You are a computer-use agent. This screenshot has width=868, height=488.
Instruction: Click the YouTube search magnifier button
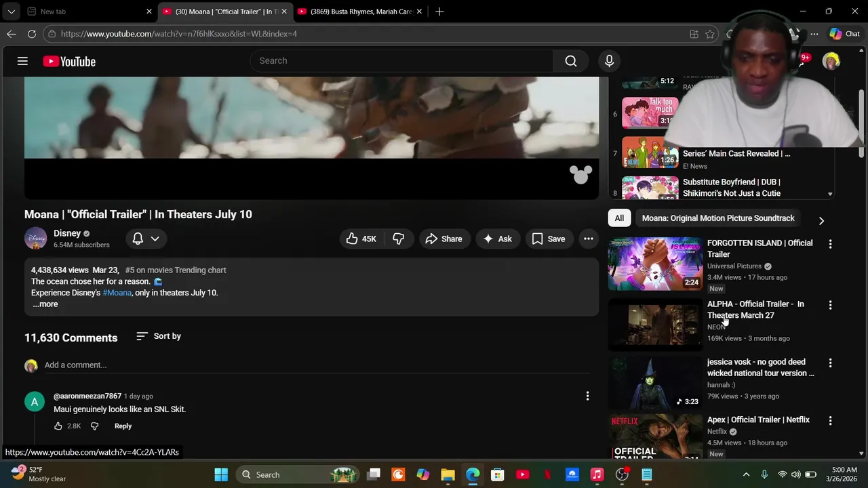[x=571, y=61]
